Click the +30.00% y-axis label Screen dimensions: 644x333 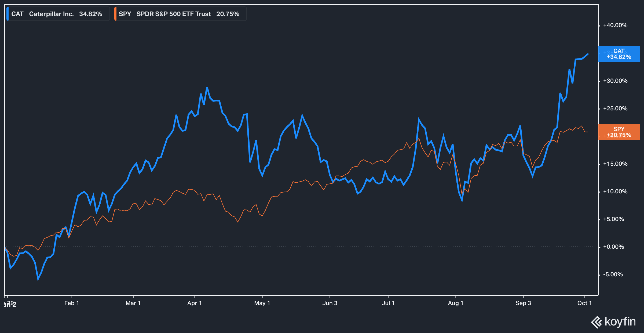pyautogui.click(x=615, y=81)
